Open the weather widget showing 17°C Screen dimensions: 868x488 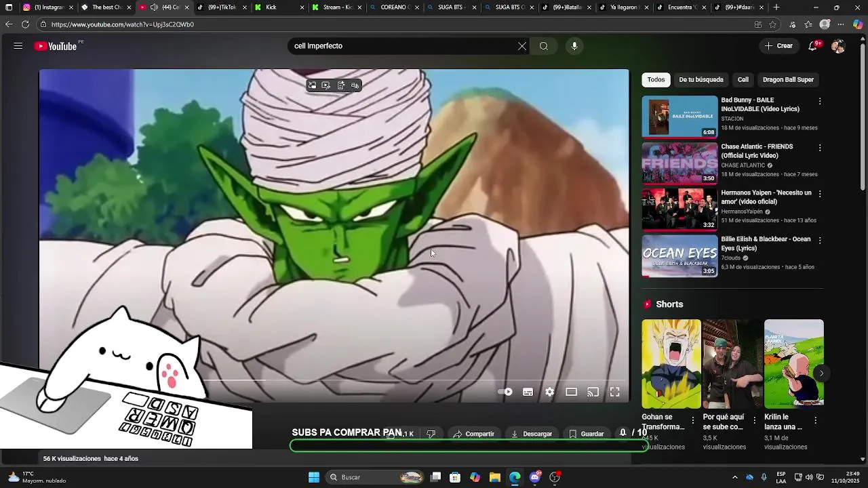pyautogui.click(x=37, y=477)
